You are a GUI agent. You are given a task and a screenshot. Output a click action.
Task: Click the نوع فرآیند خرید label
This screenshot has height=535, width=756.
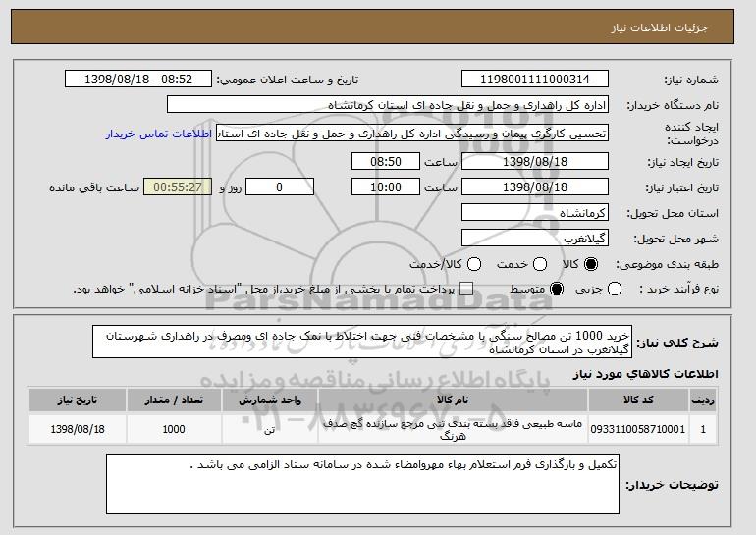678,290
